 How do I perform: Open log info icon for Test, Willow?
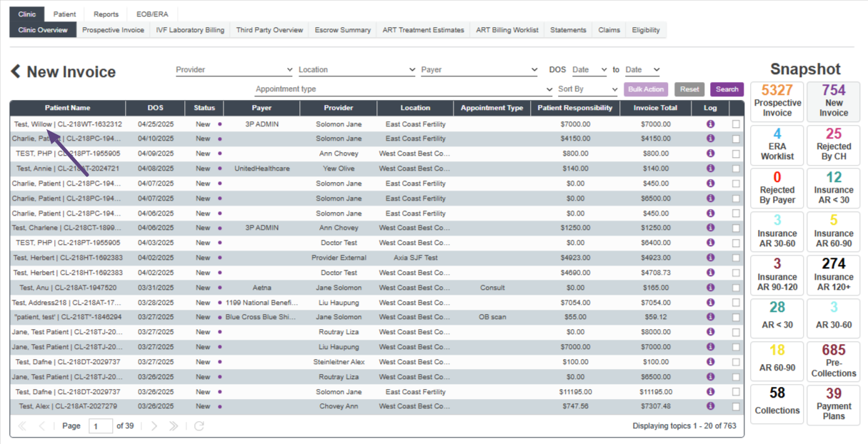click(x=710, y=124)
